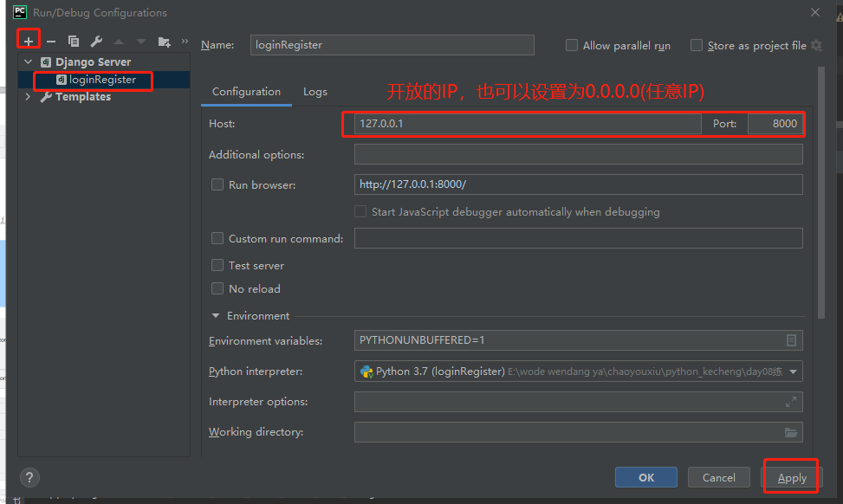Move configuration up arrow
Viewport: 843px width, 504px height.
(x=119, y=42)
